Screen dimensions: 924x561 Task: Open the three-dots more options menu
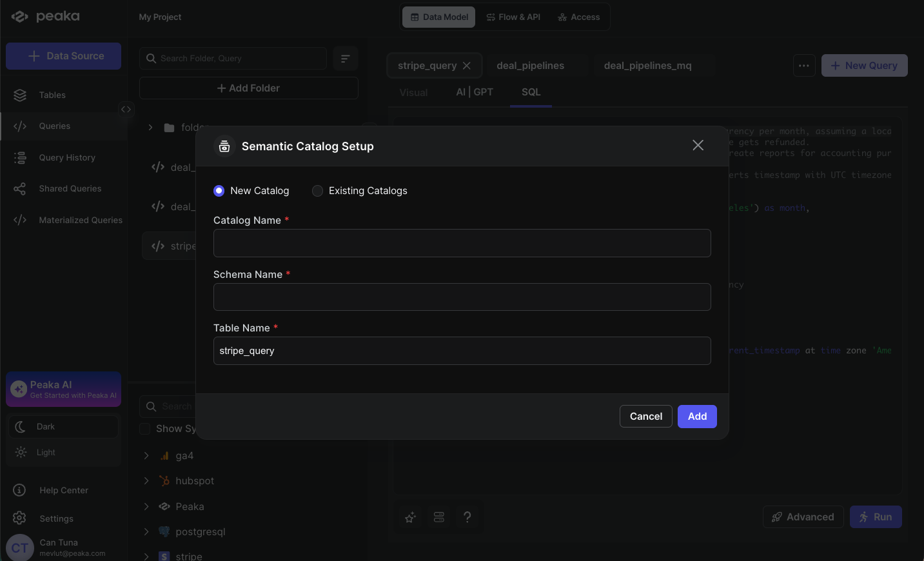(x=803, y=66)
